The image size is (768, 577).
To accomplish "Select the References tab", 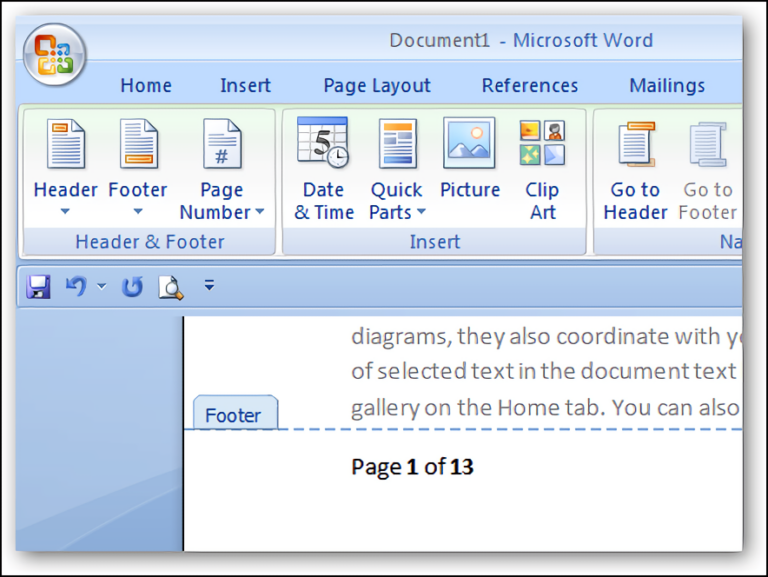I will (530, 86).
